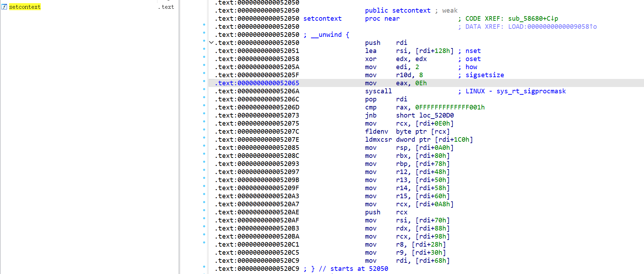Jump to loc_520D0 branch target
Image resolution: width=644 pixels, height=274 pixels.
436,115
